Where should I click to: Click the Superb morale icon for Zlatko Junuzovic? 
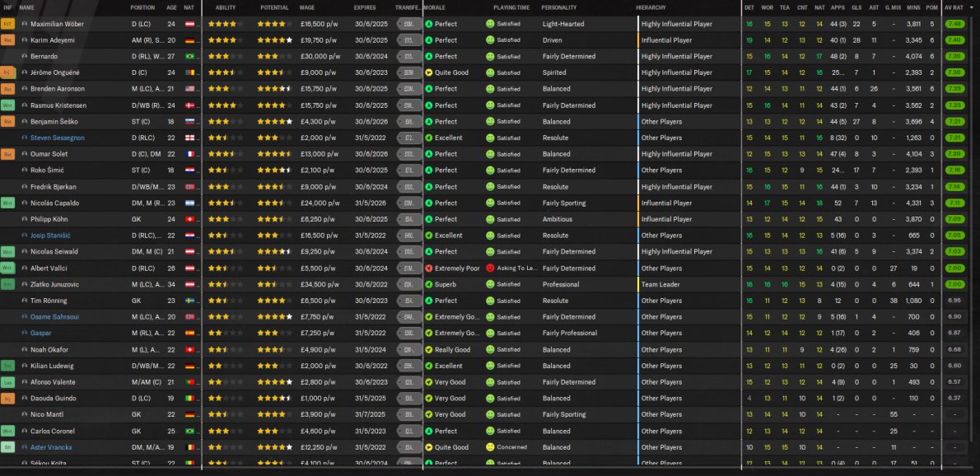[429, 284]
